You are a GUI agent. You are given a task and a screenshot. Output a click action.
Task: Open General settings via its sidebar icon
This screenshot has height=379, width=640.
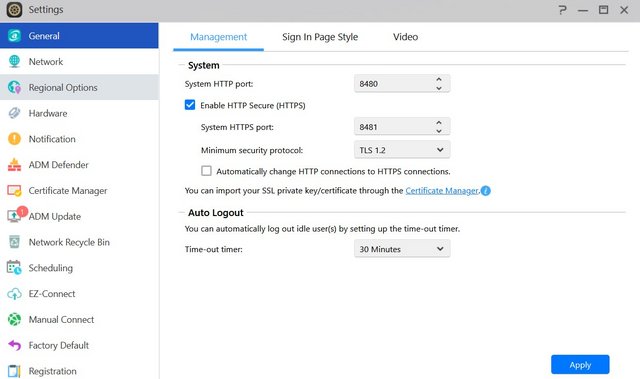coord(14,36)
